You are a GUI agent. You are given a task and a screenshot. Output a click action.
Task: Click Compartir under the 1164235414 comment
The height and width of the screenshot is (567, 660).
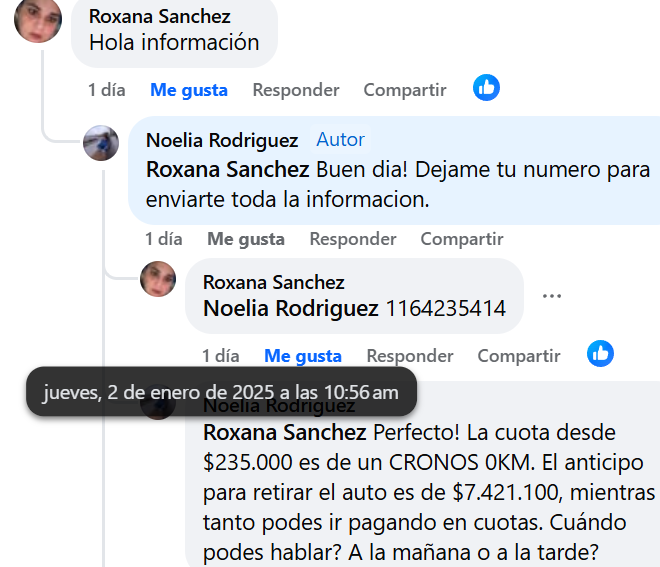coord(519,356)
